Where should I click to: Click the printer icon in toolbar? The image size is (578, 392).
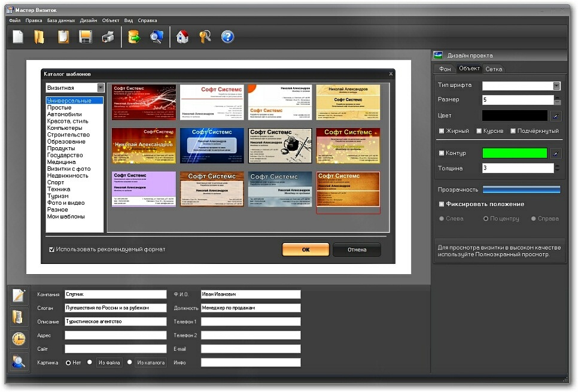(108, 37)
